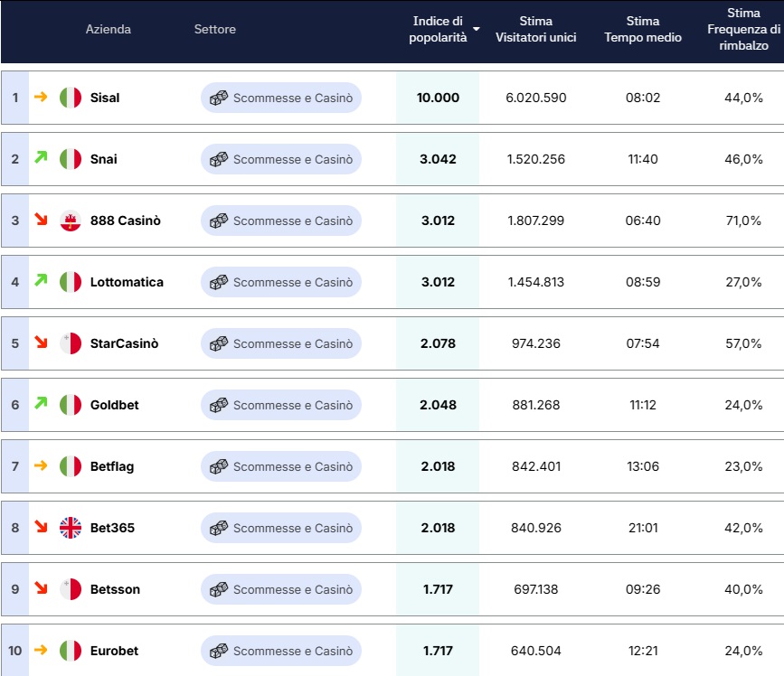This screenshot has width=784, height=676.
Task: Click the Malta flag beside StarCasinò
Action: click(70, 343)
